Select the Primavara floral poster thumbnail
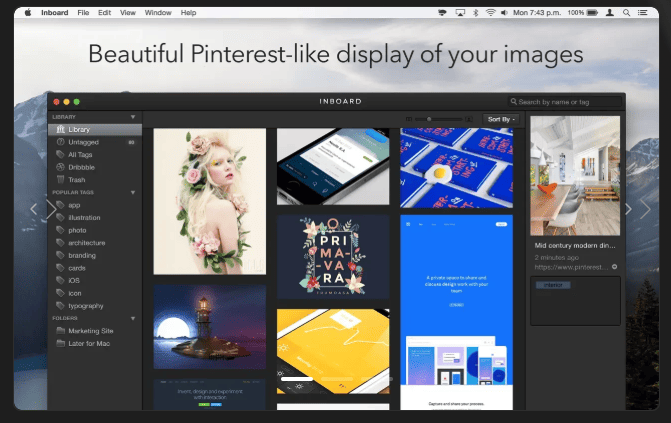The height and width of the screenshot is (423, 671). coord(333,257)
